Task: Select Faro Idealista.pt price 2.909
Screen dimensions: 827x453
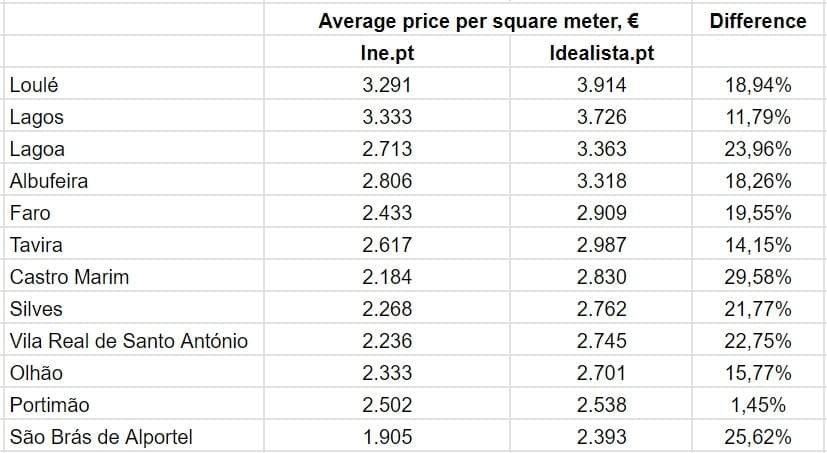Action: [x=601, y=213]
